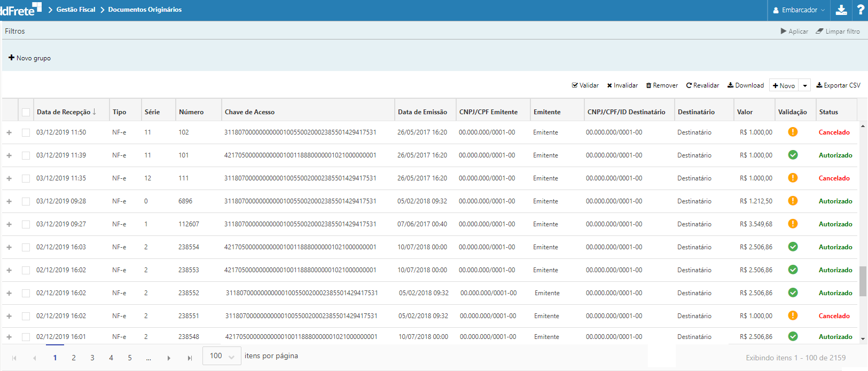The image size is (868, 371).
Task: Click the Revalidar refresh action
Action: tap(702, 85)
